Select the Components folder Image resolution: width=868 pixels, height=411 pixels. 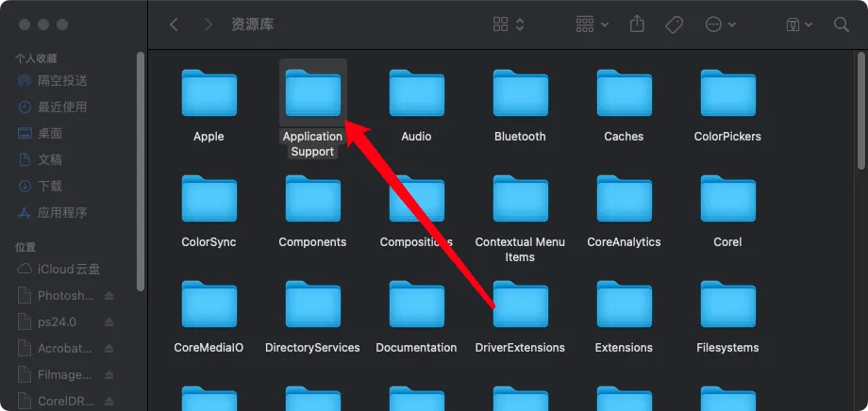point(313,199)
